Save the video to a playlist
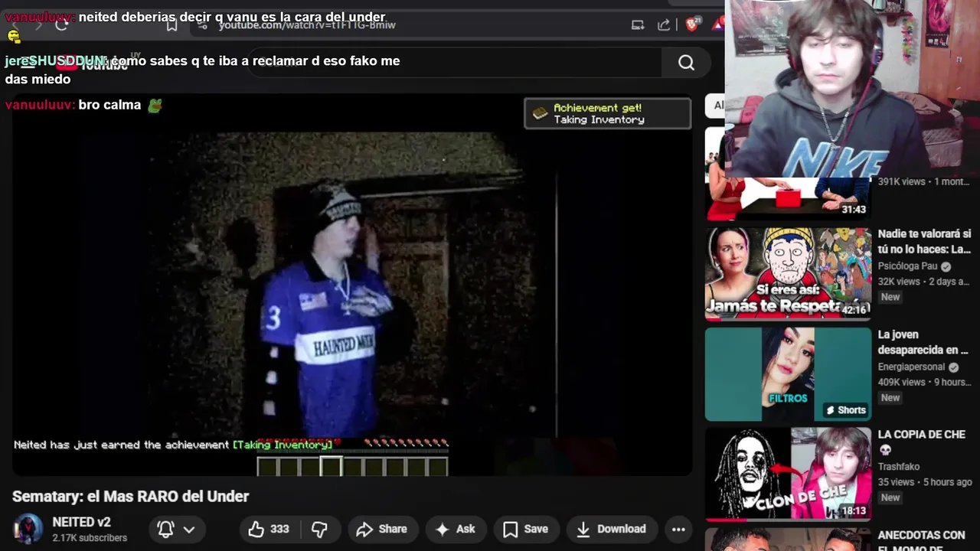 click(x=525, y=529)
